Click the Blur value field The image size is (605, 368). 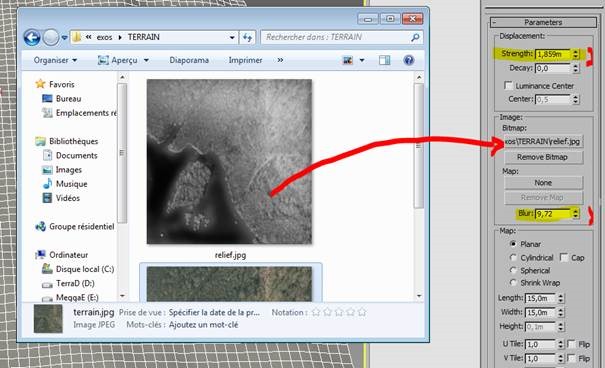[x=553, y=213]
